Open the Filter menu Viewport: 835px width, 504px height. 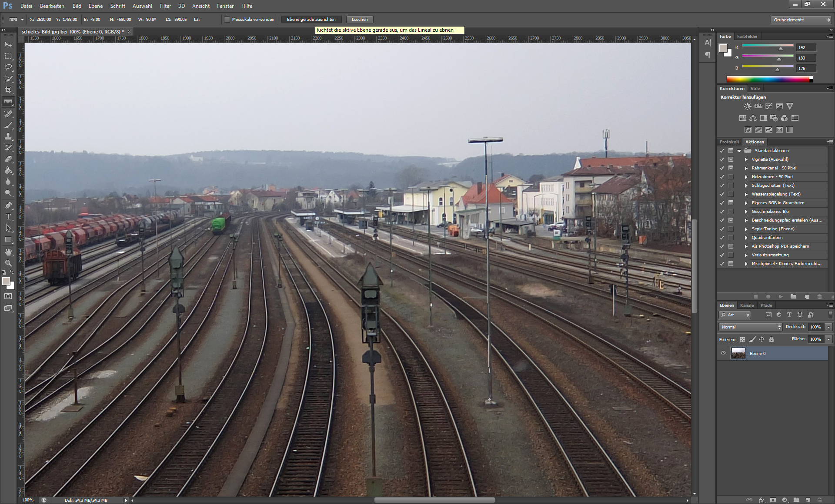tap(165, 6)
